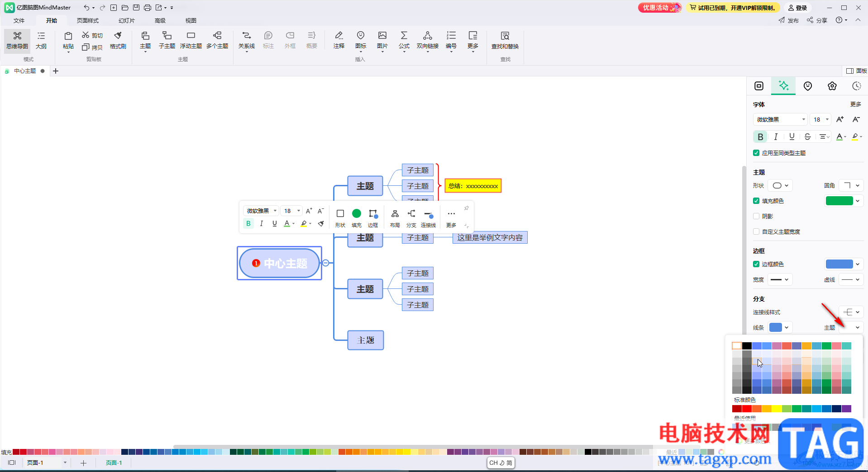Click the share button
Image resolution: width=868 pixels, height=472 pixels.
click(x=817, y=20)
